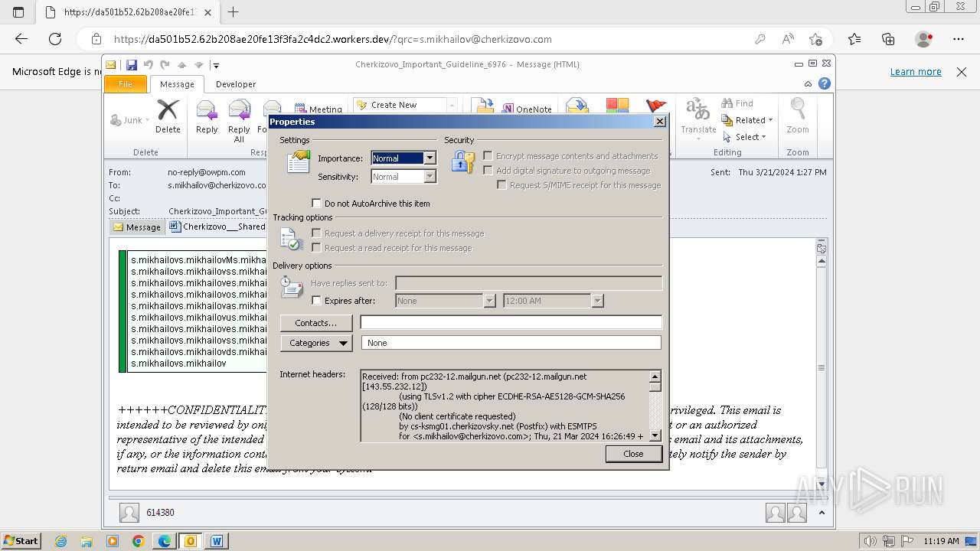Collapse the ribbon with the caret icon

point(808,84)
